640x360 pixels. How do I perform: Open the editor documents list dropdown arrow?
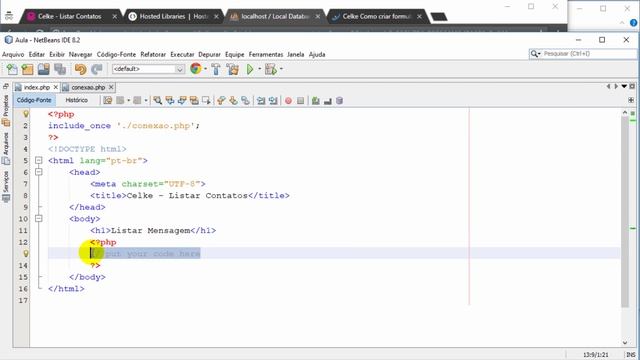tap(624, 87)
